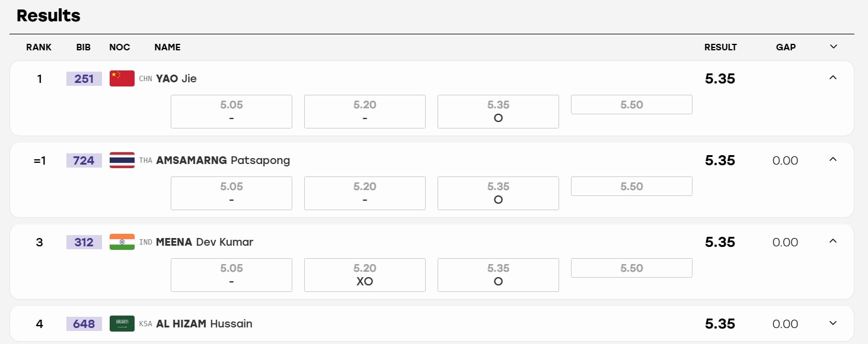Expand AL HIZAM Hussain's attempt details
868x344 pixels.
click(833, 323)
